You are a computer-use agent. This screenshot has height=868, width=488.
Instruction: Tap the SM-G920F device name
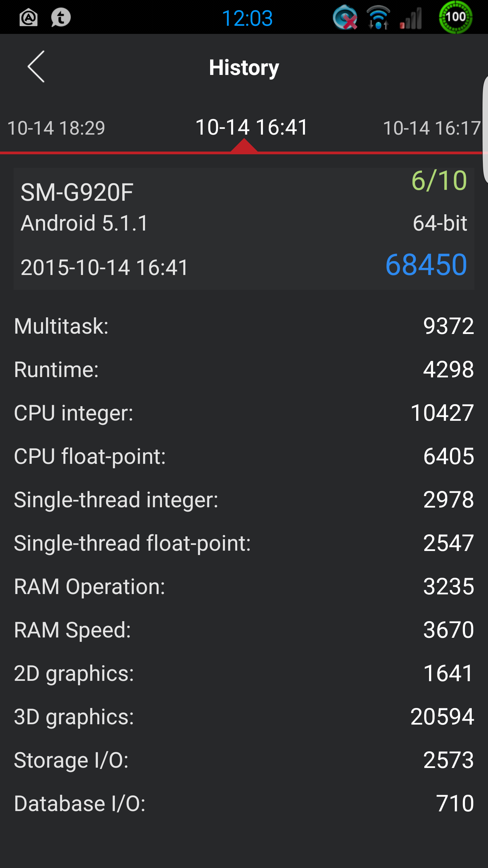77,192
